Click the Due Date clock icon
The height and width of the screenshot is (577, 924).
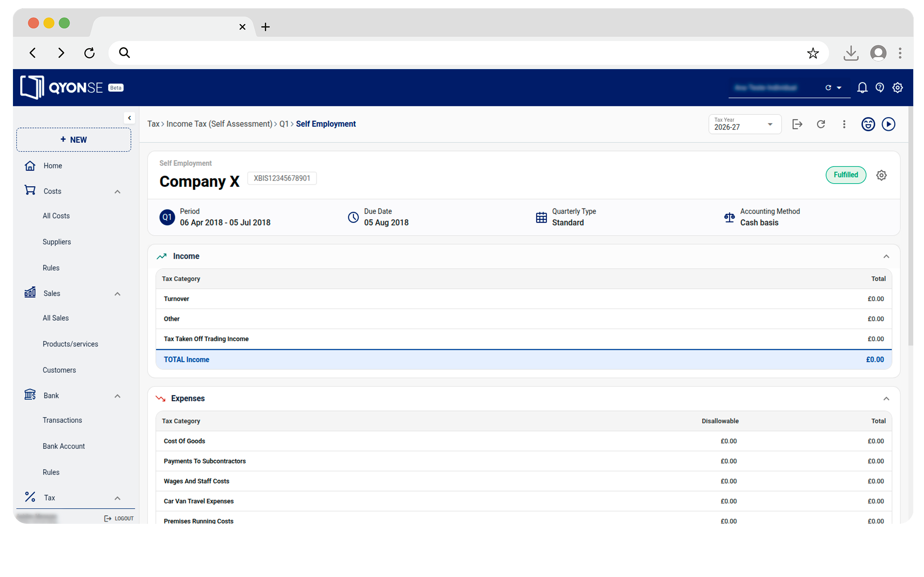pos(353,218)
